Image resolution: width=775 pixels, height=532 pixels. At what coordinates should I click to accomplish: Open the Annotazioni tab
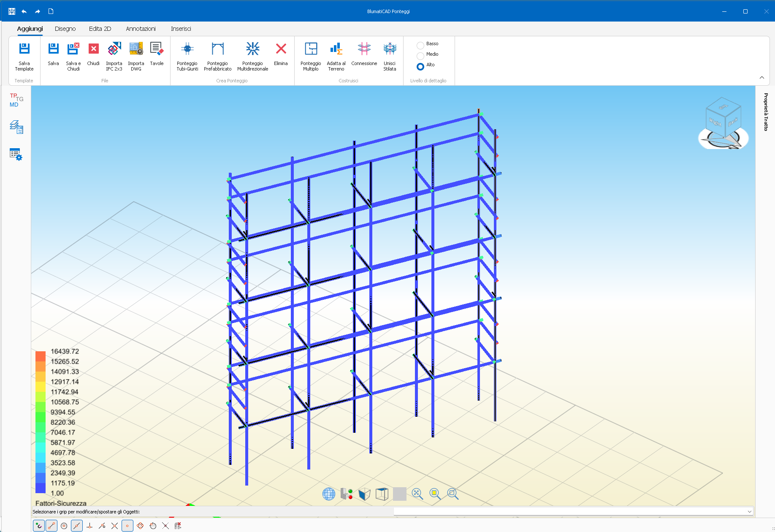(141, 29)
